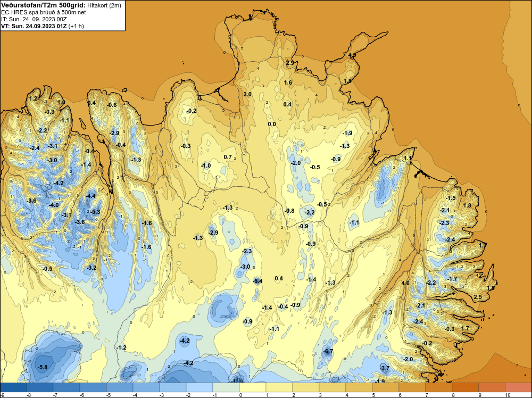The height and width of the screenshot is (398, 532).
Task: Click the '-6.7' temperature value
Action: [x=328, y=352]
